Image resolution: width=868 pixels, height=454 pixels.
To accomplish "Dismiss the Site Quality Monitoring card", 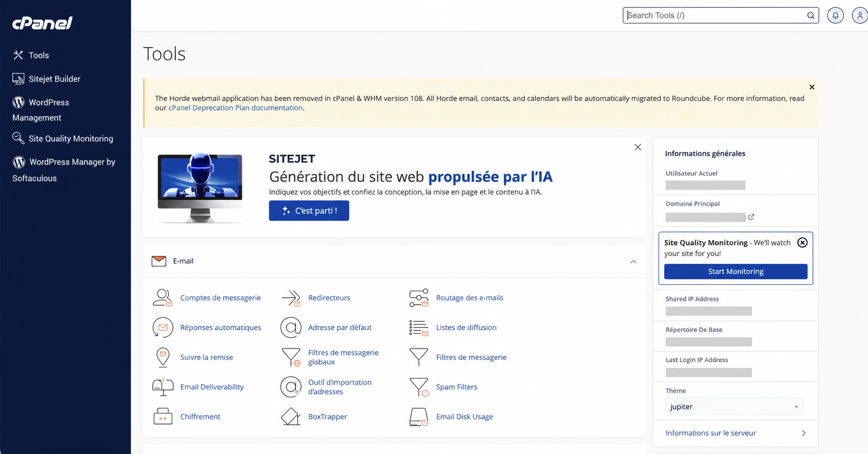I will pos(802,243).
